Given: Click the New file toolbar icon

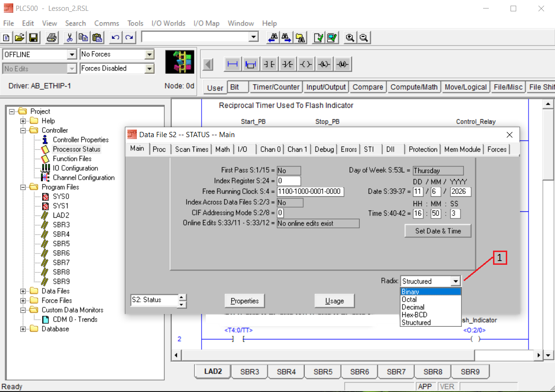Looking at the screenshot, I should [x=6, y=37].
